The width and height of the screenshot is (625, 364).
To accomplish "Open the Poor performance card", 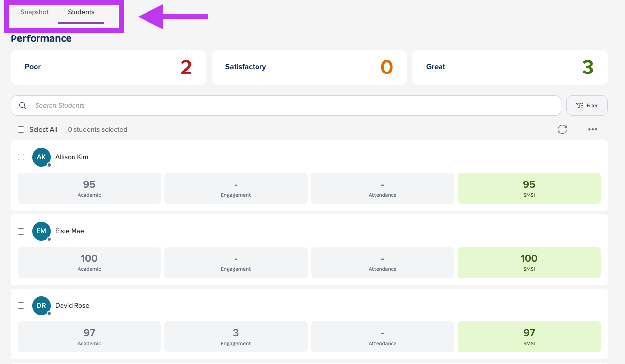I will point(109,68).
